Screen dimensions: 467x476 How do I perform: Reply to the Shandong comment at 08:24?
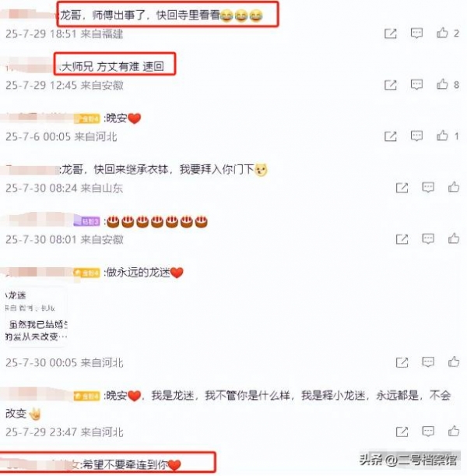point(428,188)
